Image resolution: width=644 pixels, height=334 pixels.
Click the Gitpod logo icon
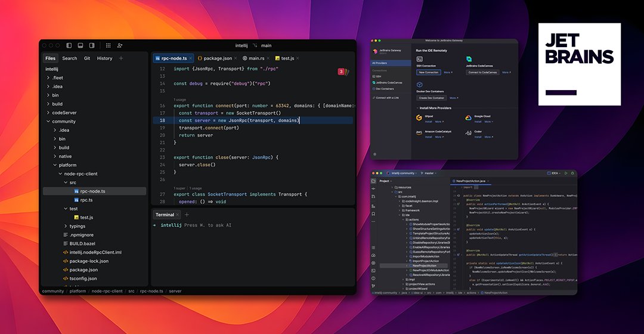[419, 117]
